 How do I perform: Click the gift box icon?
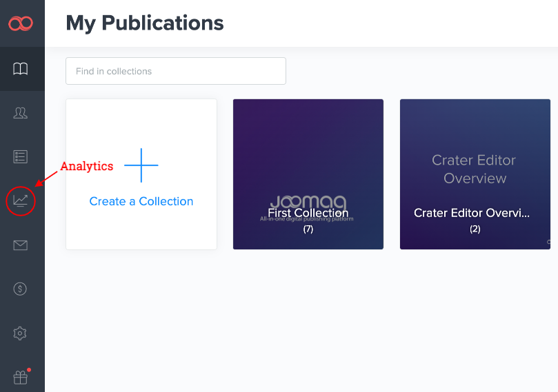coord(21,377)
